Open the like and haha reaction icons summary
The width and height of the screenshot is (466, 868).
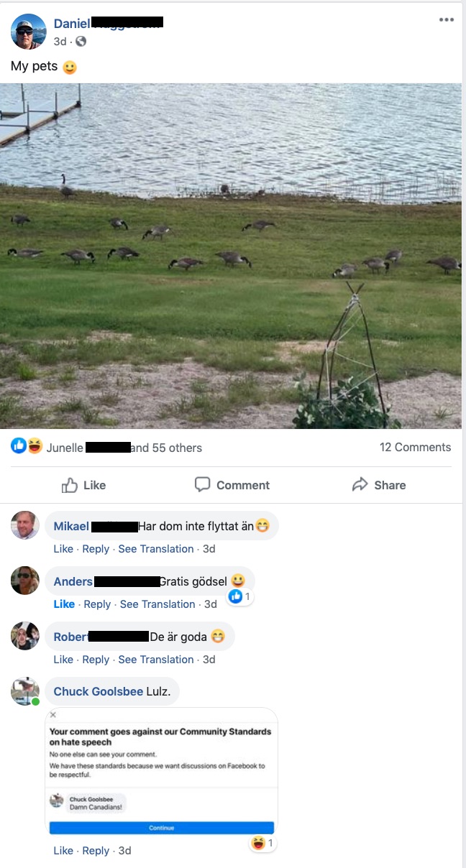coord(27,447)
